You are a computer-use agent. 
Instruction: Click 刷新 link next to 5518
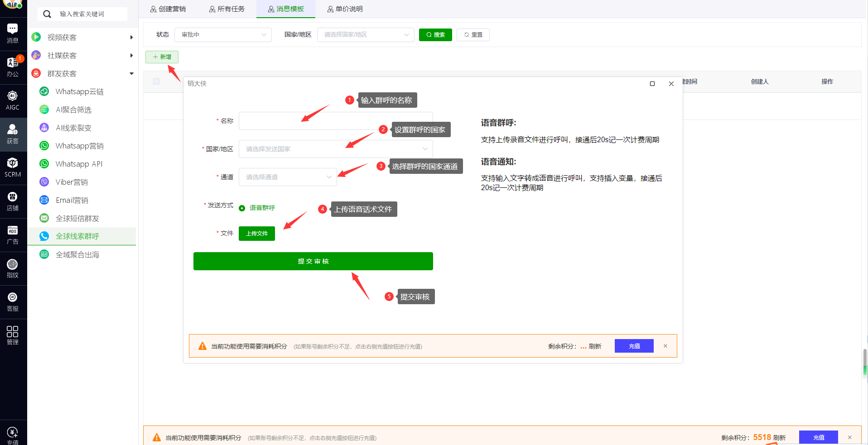pyautogui.click(x=779, y=438)
